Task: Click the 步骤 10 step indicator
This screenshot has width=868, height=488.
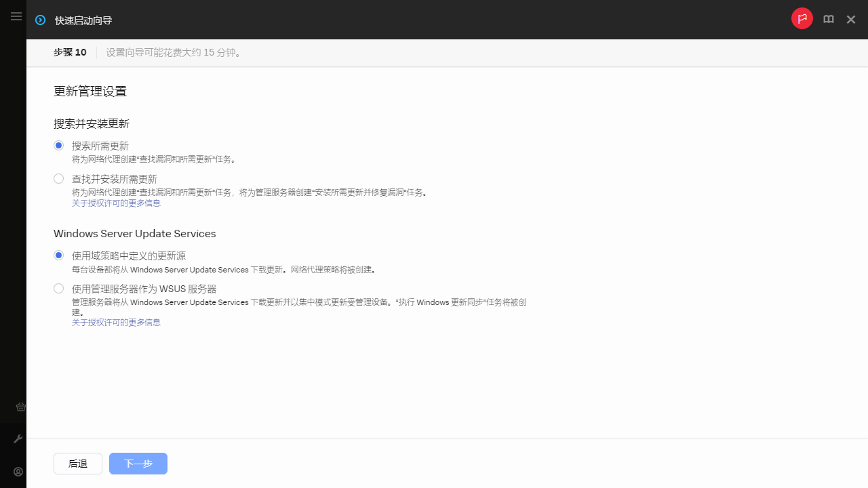Action: [69, 52]
